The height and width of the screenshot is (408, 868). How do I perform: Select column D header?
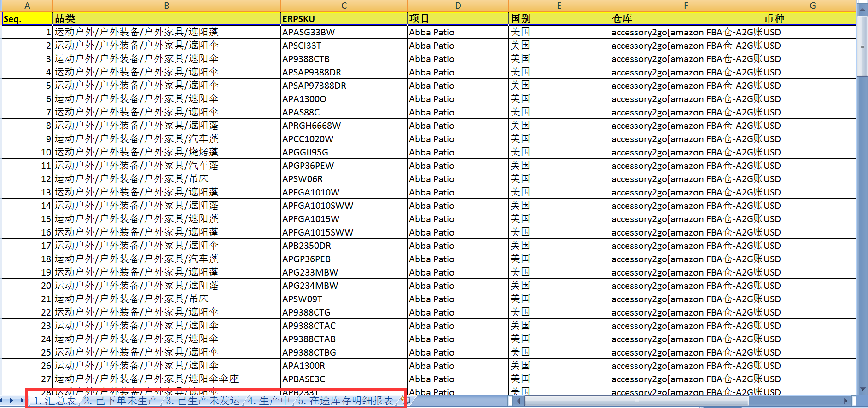click(458, 6)
